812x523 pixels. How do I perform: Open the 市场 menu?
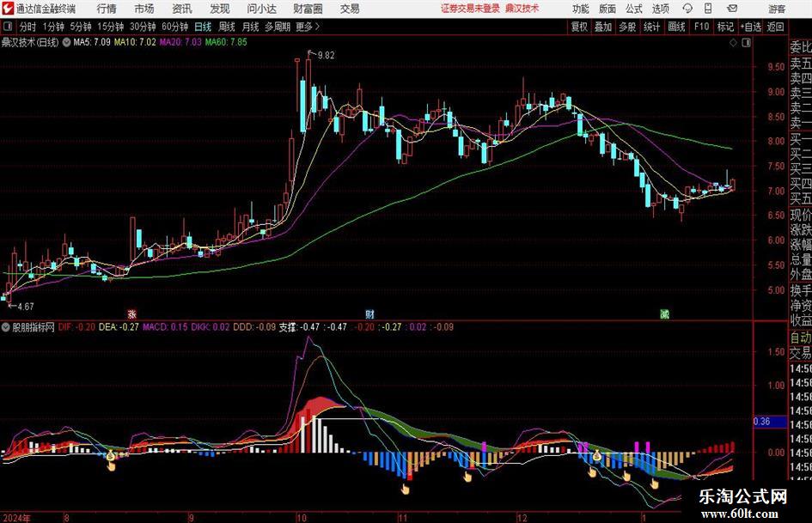click(x=144, y=9)
